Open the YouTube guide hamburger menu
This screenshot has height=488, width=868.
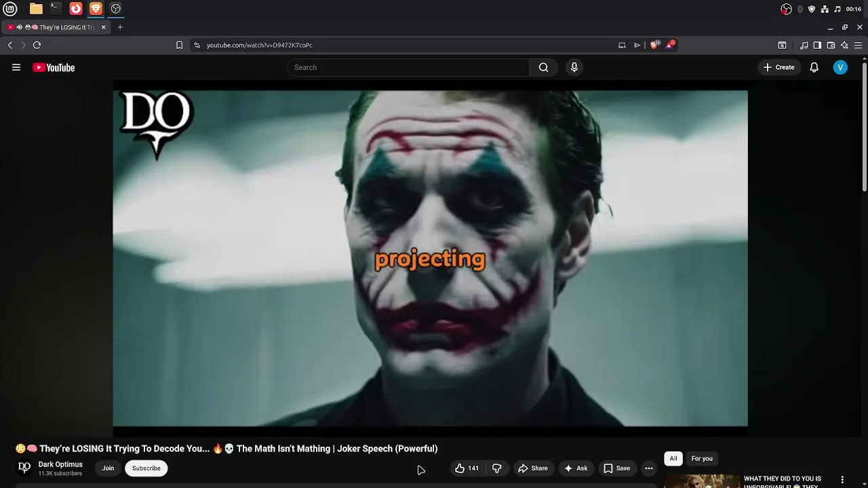(x=16, y=67)
